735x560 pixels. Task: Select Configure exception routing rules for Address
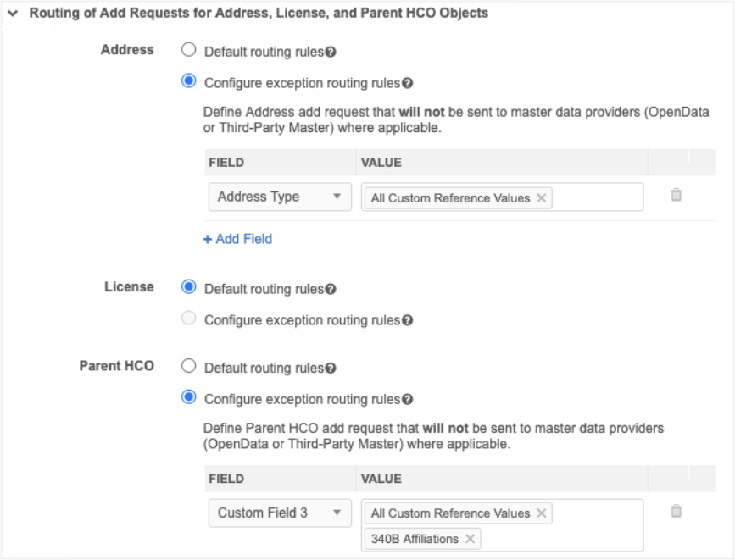click(189, 82)
